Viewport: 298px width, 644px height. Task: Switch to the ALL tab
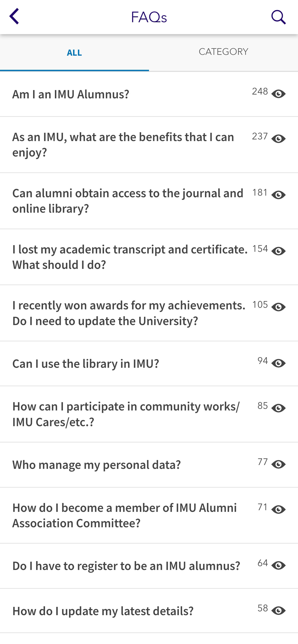(74, 53)
